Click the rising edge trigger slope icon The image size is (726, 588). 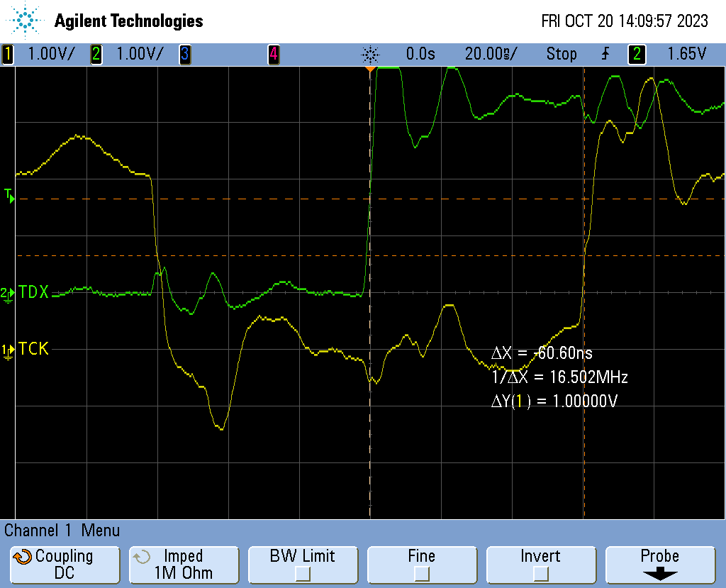tap(605, 54)
